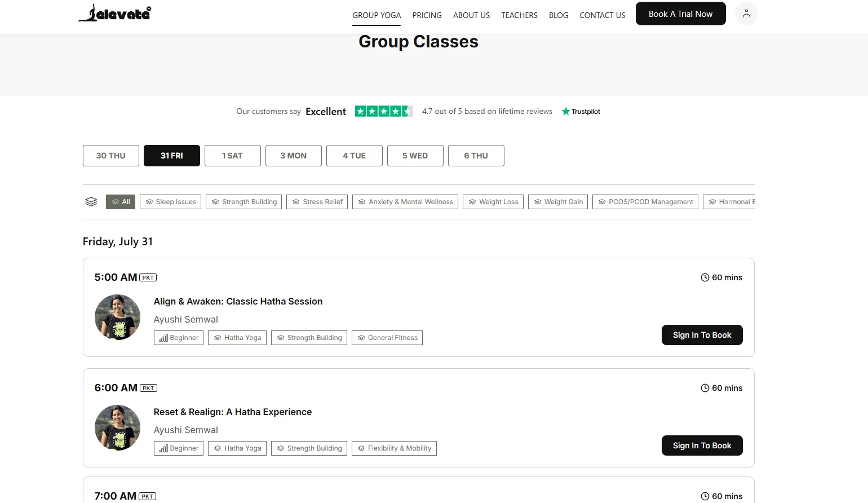868x503 pixels.
Task: Click Ayushi Semwal's photo on Align & Awaken class
Action: [x=117, y=317]
